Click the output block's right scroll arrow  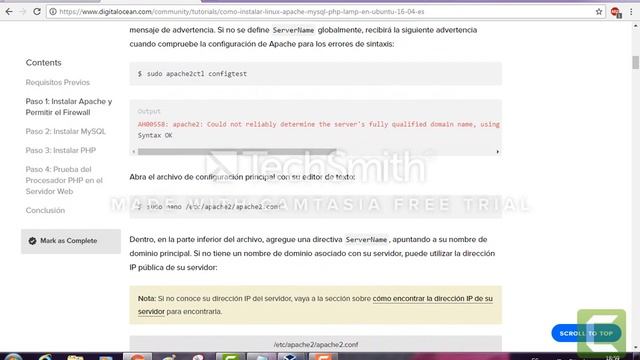[x=498, y=152]
